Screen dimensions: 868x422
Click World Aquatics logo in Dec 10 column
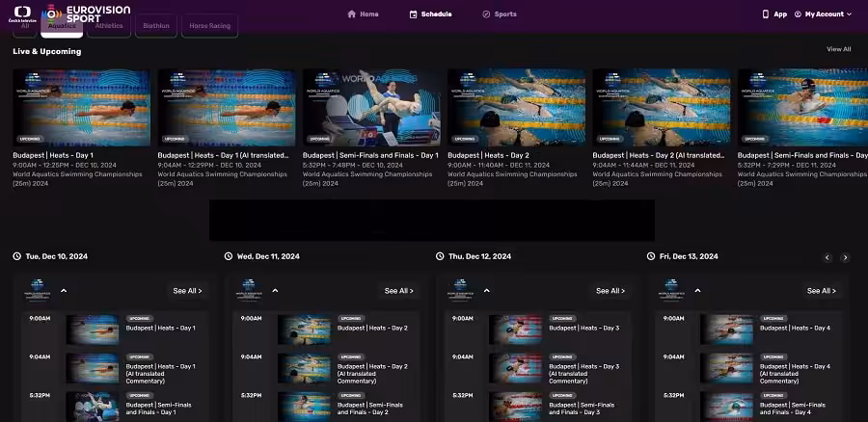coord(38,290)
